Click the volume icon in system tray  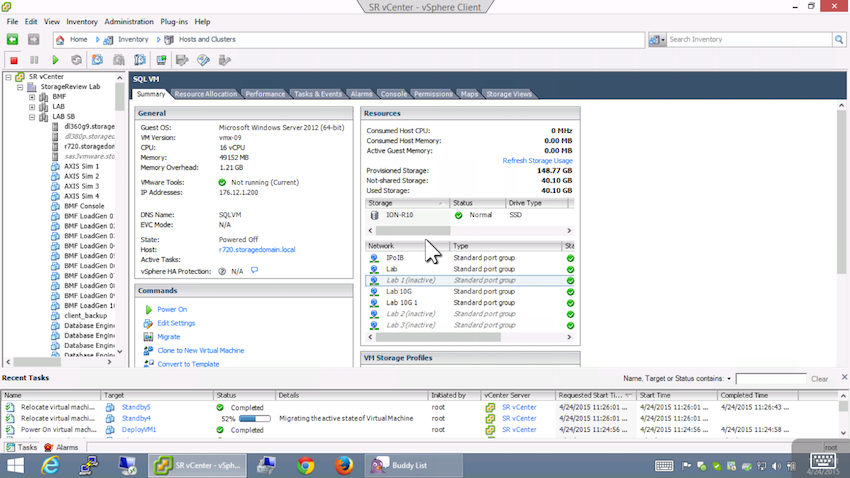pyautogui.click(x=777, y=466)
